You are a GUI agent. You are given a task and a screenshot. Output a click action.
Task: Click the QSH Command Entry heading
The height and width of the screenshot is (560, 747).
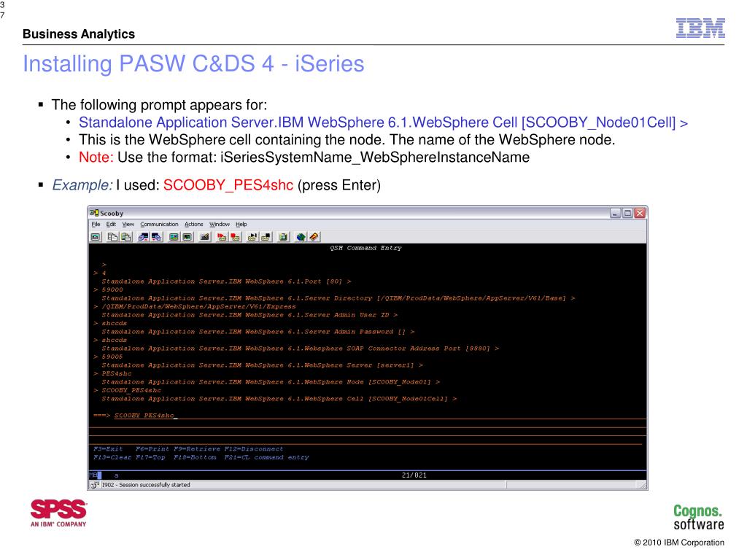(x=366, y=248)
